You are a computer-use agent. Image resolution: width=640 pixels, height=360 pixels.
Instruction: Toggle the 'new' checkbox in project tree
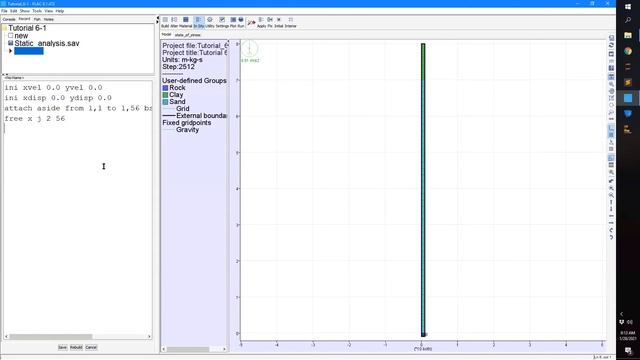pyautogui.click(x=11, y=36)
